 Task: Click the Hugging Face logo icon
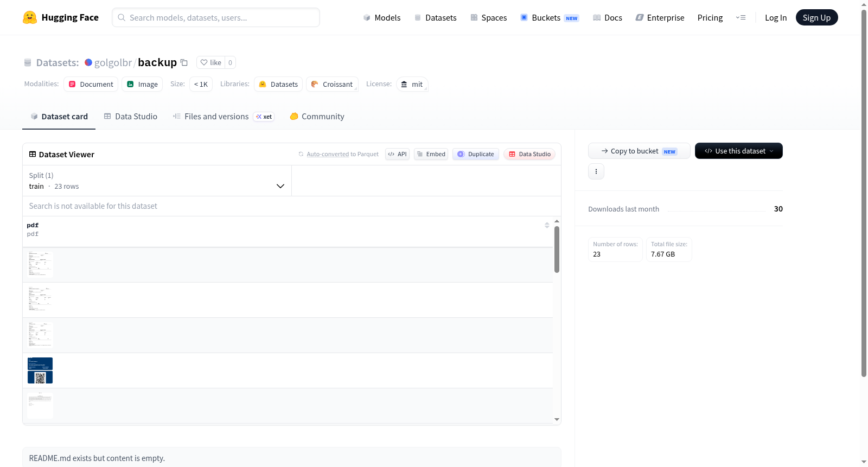coord(30,17)
